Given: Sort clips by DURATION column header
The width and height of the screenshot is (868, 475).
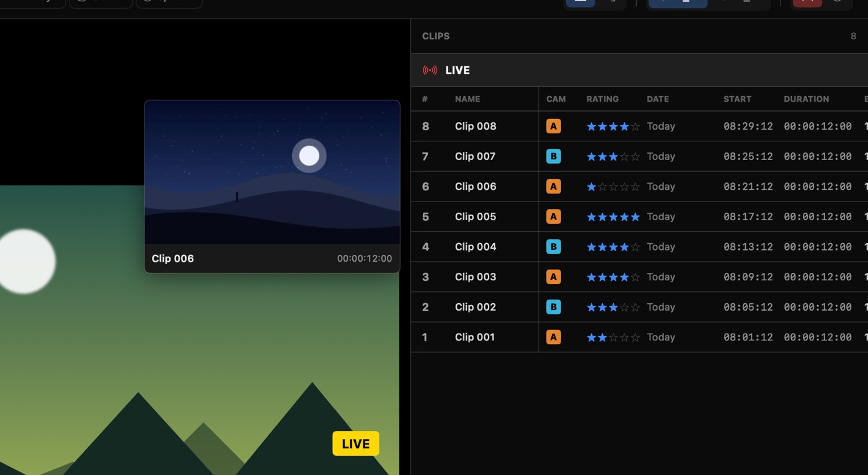Looking at the screenshot, I should (806, 99).
